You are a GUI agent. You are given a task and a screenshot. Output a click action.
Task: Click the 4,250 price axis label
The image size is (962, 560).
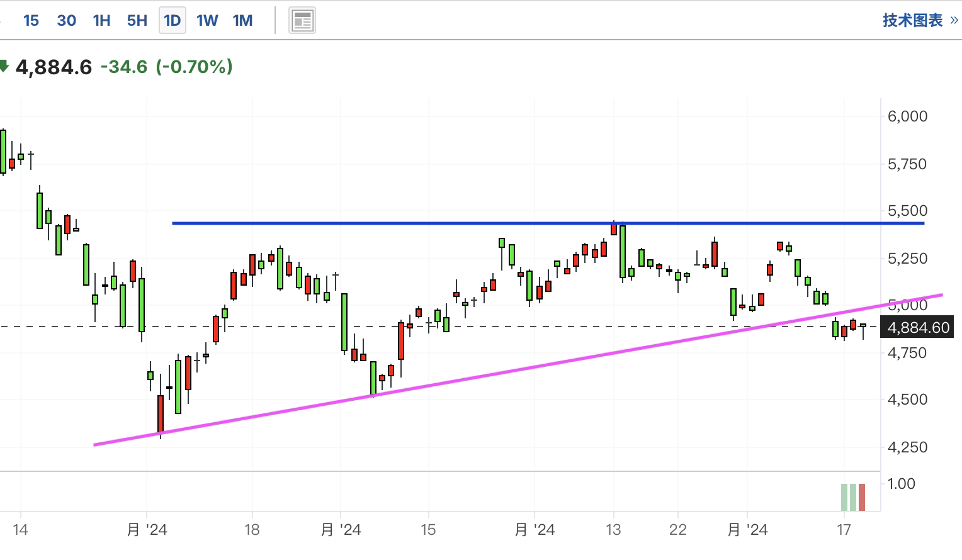click(907, 447)
